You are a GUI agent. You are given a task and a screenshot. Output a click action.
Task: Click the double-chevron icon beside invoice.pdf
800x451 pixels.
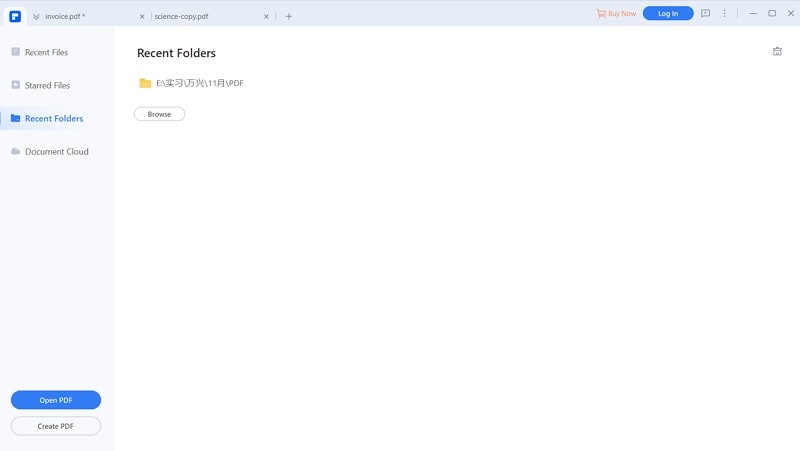(36, 17)
